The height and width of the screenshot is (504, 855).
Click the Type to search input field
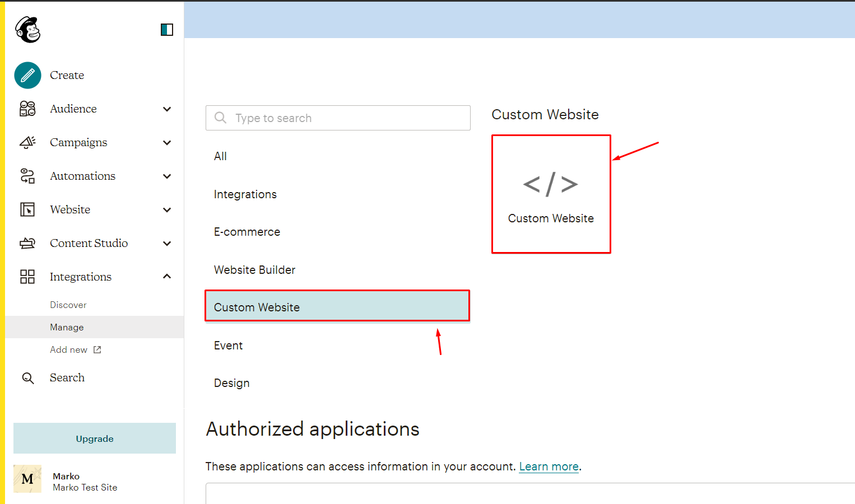click(338, 118)
